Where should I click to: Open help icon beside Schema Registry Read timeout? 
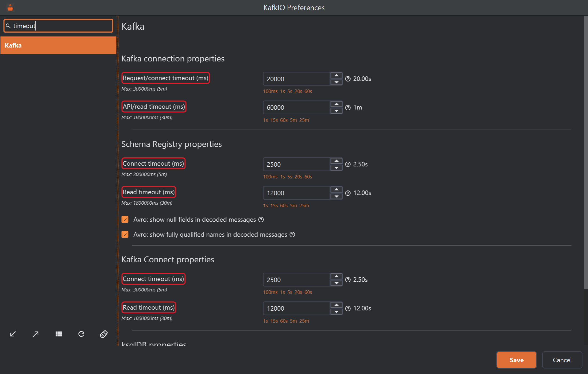point(348,193)
